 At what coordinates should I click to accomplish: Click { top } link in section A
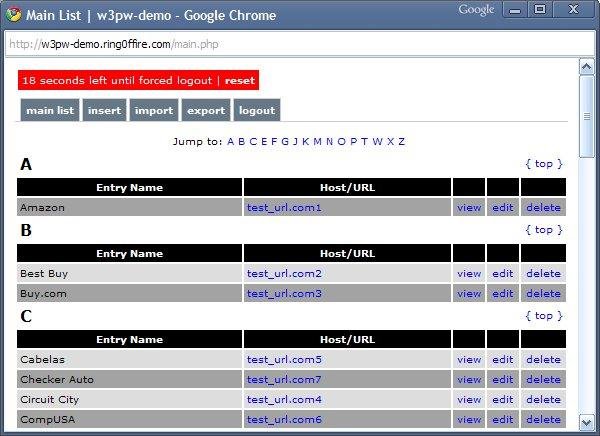(544, 164)
